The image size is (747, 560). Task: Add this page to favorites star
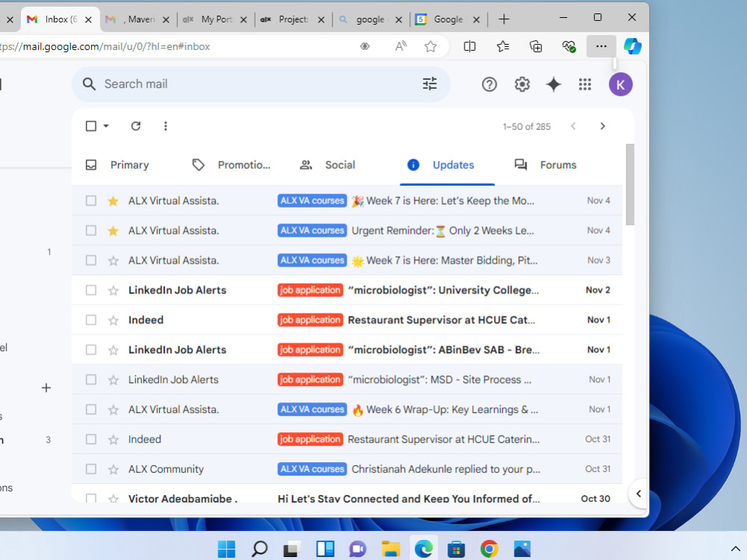click(x=431, y=46)
